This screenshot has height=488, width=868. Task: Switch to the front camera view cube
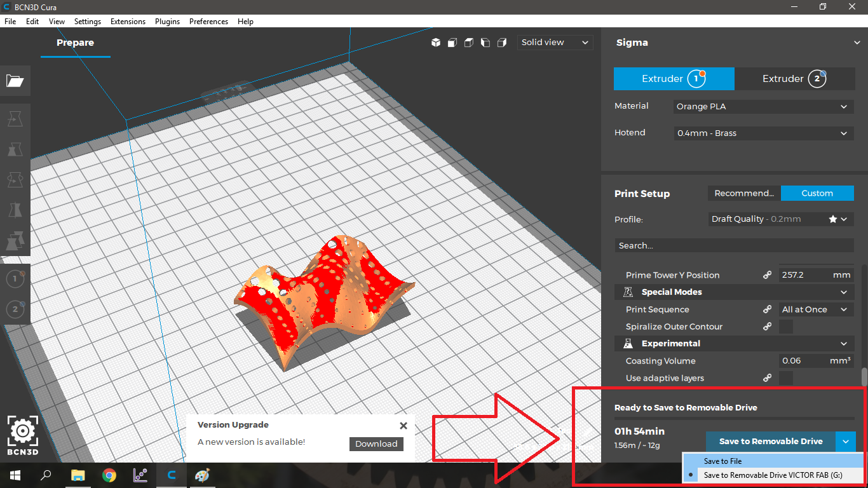[452, 43]
